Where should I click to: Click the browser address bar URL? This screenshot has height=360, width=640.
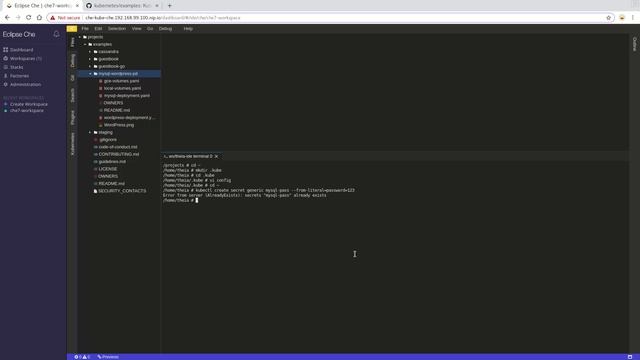[163, 18]
